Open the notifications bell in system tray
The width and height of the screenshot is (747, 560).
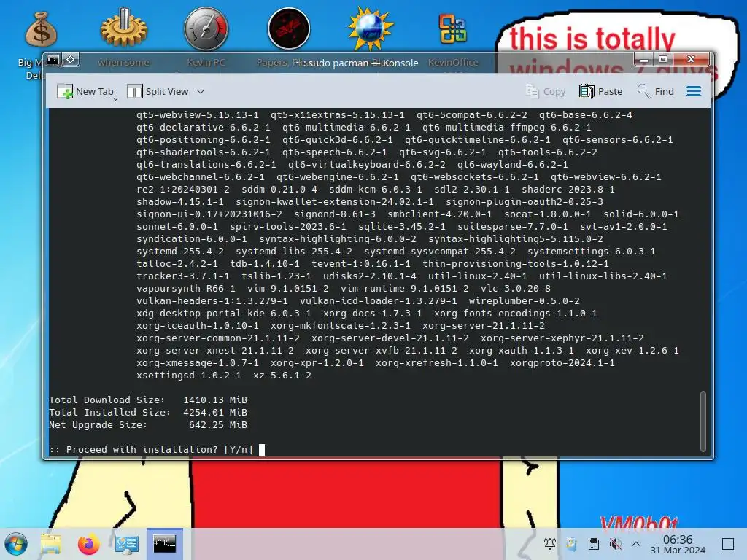coord(550,544)
